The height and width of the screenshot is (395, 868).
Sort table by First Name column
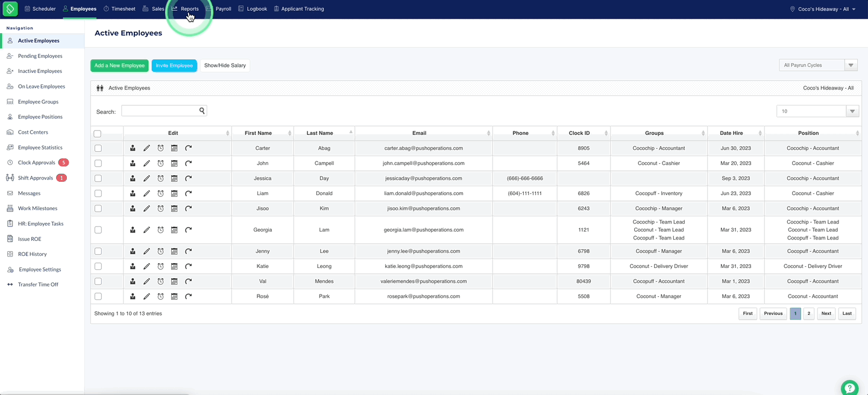[263, 133]
